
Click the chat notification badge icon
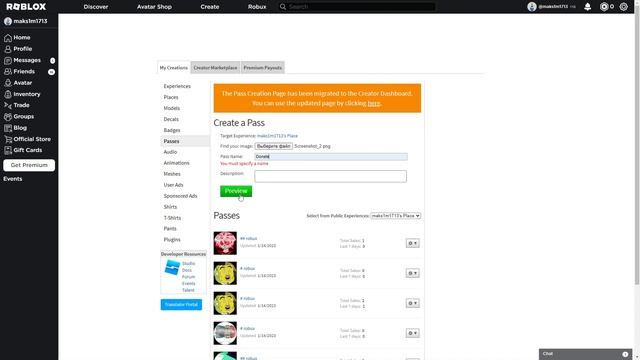(625, 354)
